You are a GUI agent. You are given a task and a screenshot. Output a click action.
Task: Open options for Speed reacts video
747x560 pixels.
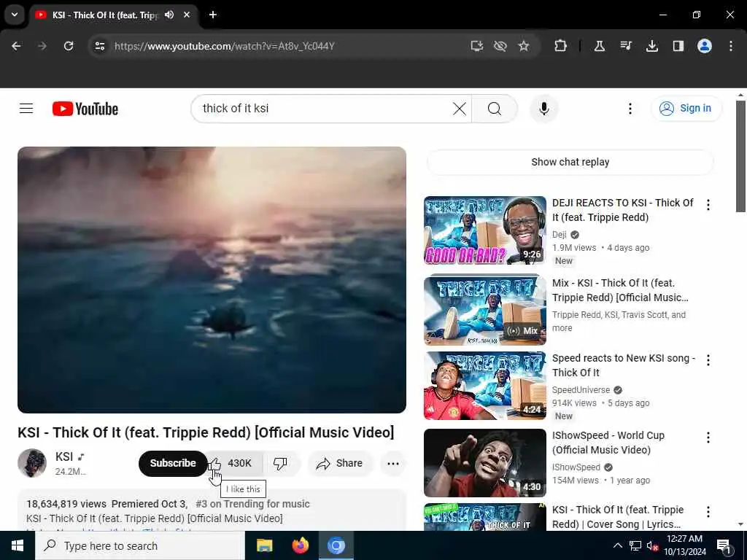(x=708, y=360)
